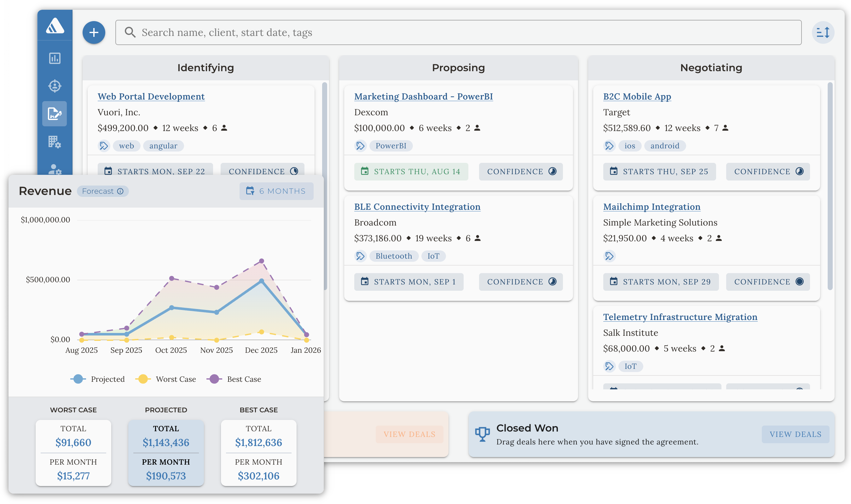
Task: Open the user settings sidebar icon
Action: coord(55,169)
